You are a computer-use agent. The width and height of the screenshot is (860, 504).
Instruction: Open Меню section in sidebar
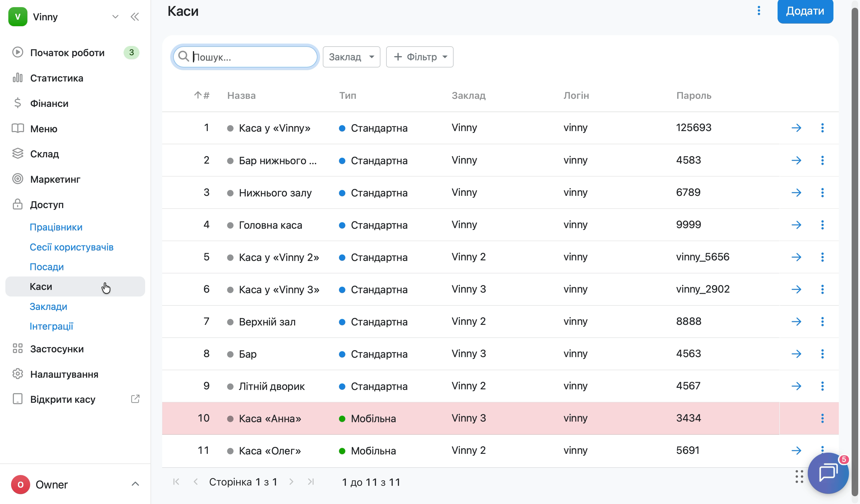pos(44,129)
